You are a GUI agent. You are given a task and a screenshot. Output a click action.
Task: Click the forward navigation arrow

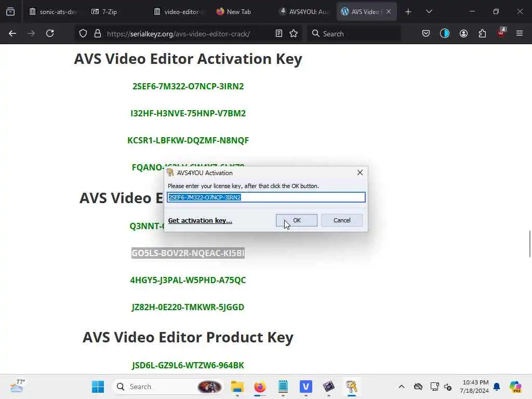pos(31,34)
